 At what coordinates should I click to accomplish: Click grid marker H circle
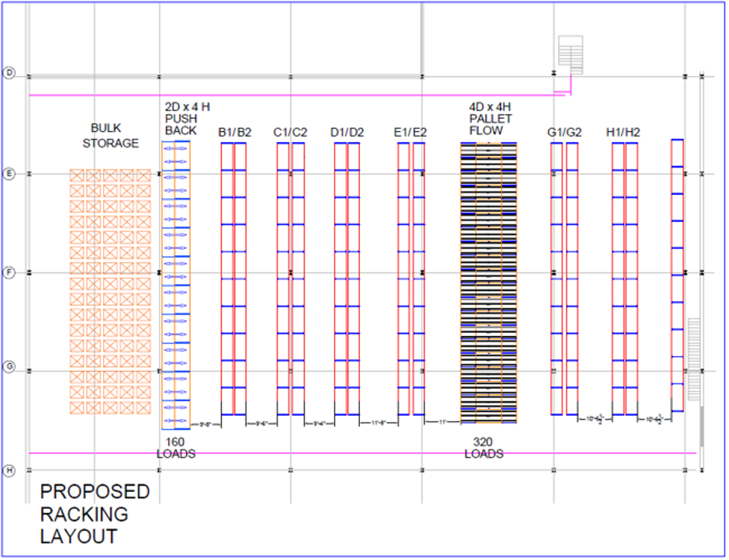click(x=9, y=470)
